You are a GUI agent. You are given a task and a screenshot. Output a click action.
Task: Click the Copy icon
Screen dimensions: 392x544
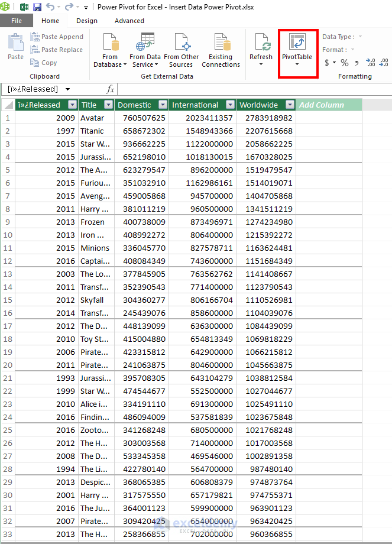(34, 63)
